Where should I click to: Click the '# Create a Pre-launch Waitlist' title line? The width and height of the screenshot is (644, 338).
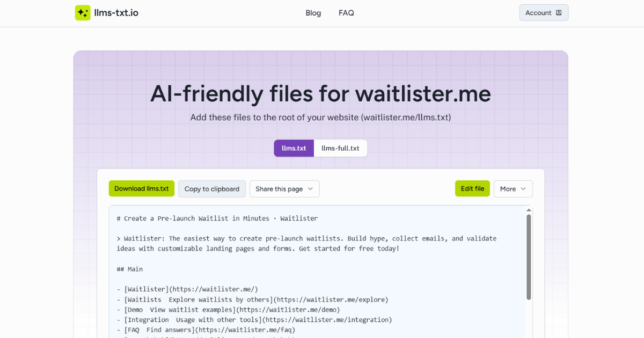tap(217, 218)
